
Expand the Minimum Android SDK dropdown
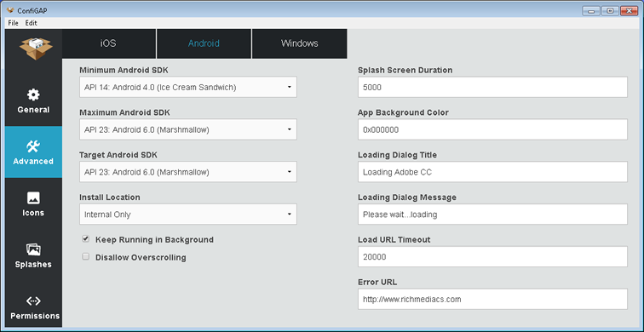pos(188,87)
